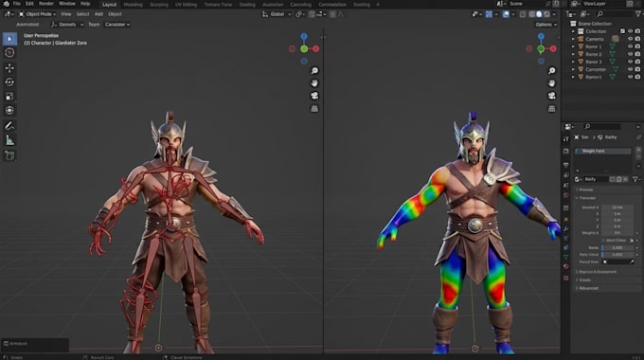Switch perspective/orthographic grid icon in right viewport
Screen dimensions: 644x360
[x=552, y=109]
